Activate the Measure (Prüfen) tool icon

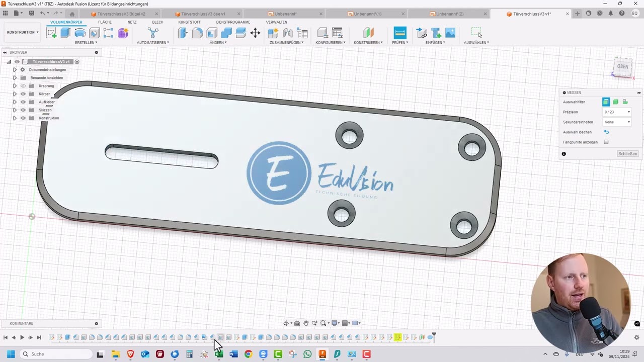(400, 33)
